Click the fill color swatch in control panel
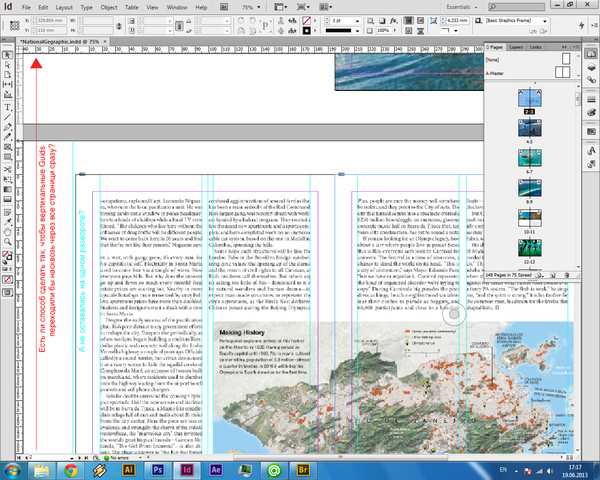Viewport: 600px width, 480px height. [x=307, y=21]
